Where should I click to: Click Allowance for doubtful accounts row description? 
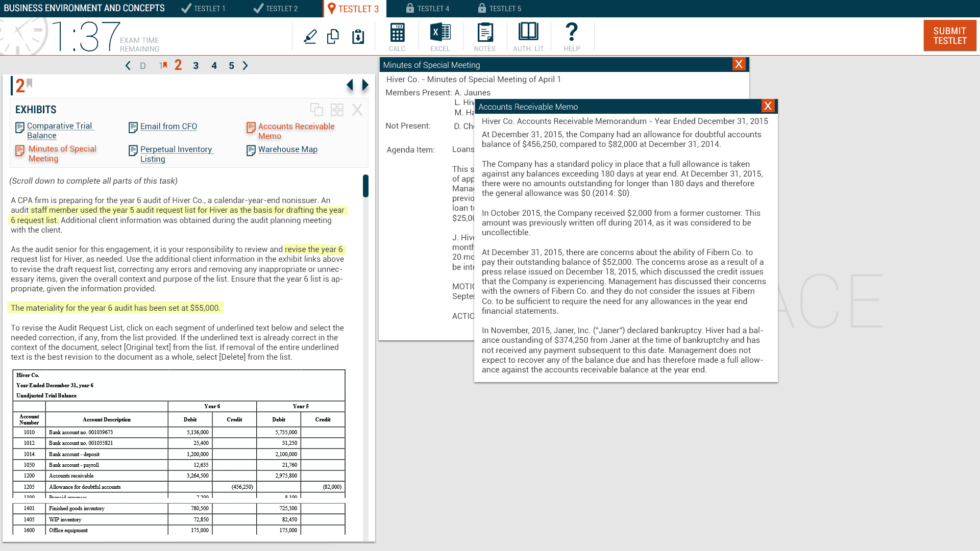107,487
